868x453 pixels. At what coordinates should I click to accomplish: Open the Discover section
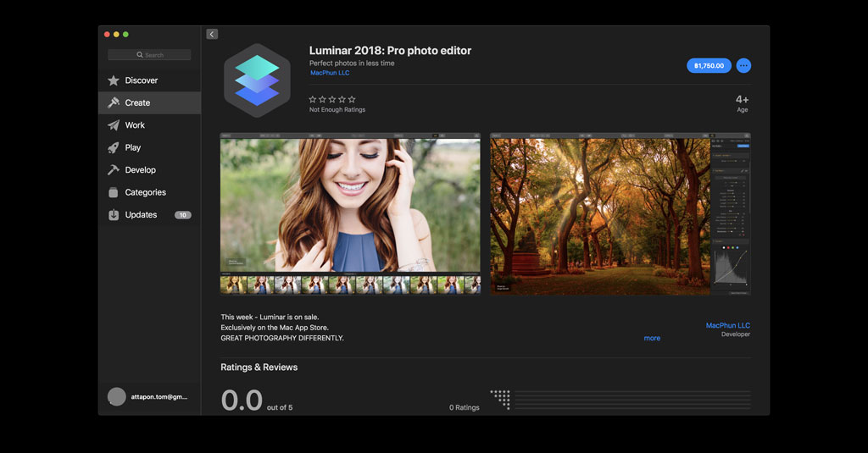[149, 80]
